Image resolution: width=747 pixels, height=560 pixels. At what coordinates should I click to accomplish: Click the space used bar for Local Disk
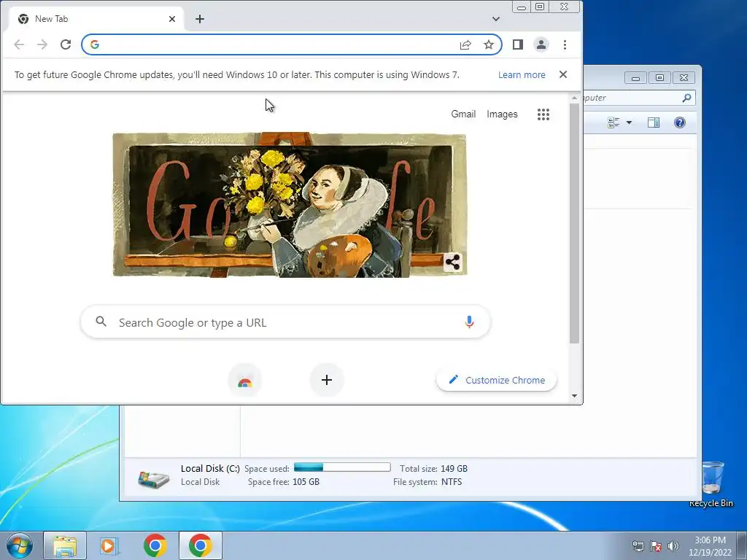(x=342, y=467)
